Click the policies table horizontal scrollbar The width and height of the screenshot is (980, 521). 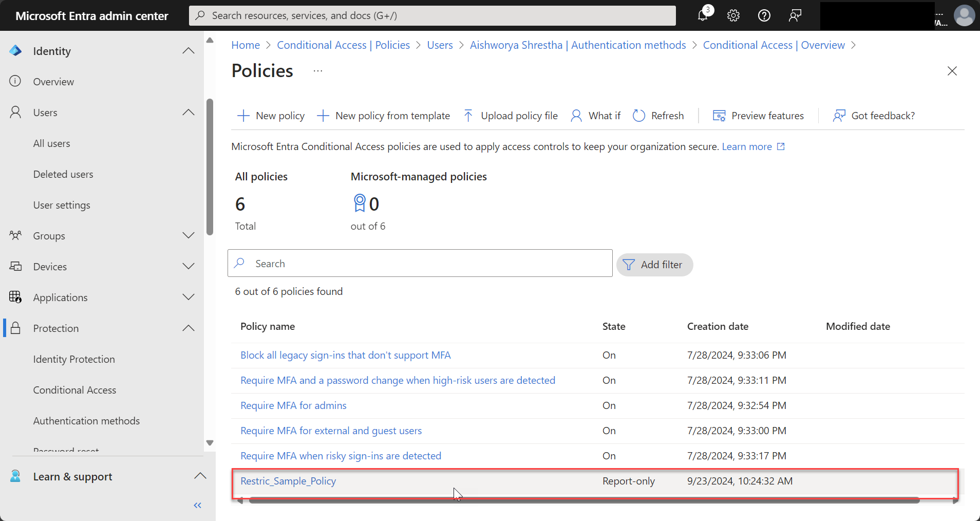584,500
